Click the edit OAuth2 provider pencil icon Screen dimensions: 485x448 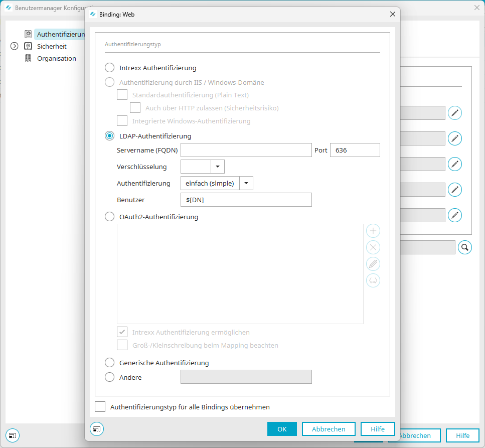(x=373, y=264)
